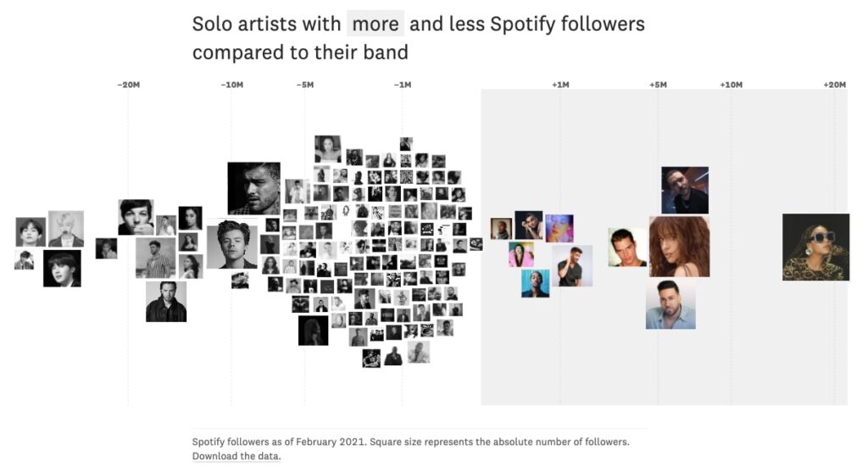Click the −1M axis marker label
Viewport: 868px width, 473px height.
click(x=403, y=85)
